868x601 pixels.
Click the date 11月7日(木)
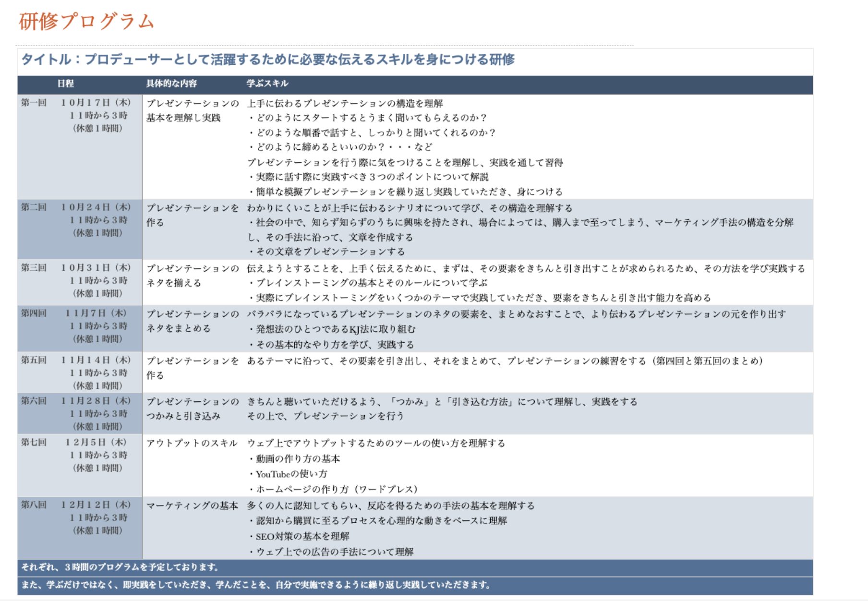(96, 313)
